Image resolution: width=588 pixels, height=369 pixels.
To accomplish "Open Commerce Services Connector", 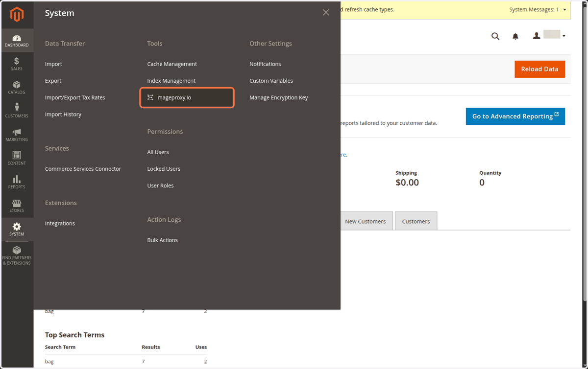I will [83, 169].
